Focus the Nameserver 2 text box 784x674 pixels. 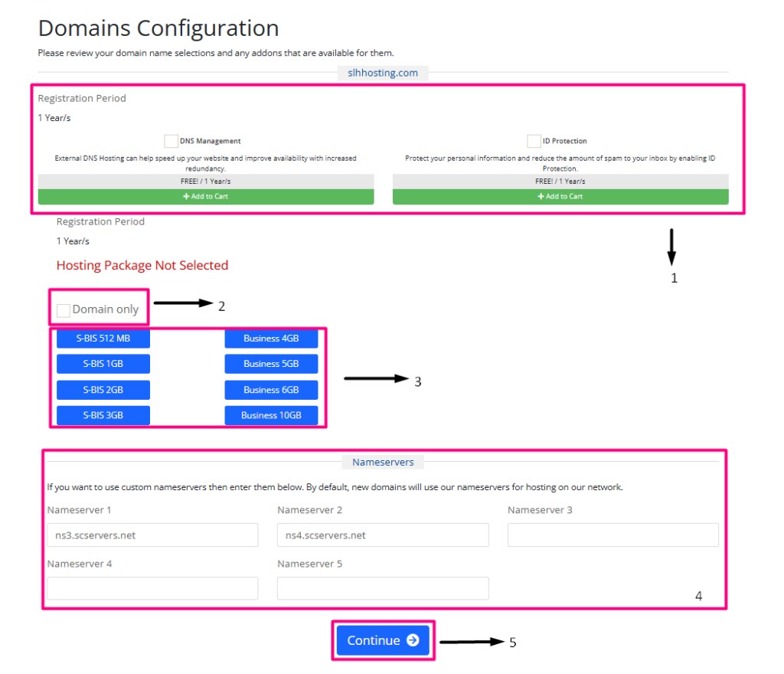pyautogui.click(x=383, y=535)
